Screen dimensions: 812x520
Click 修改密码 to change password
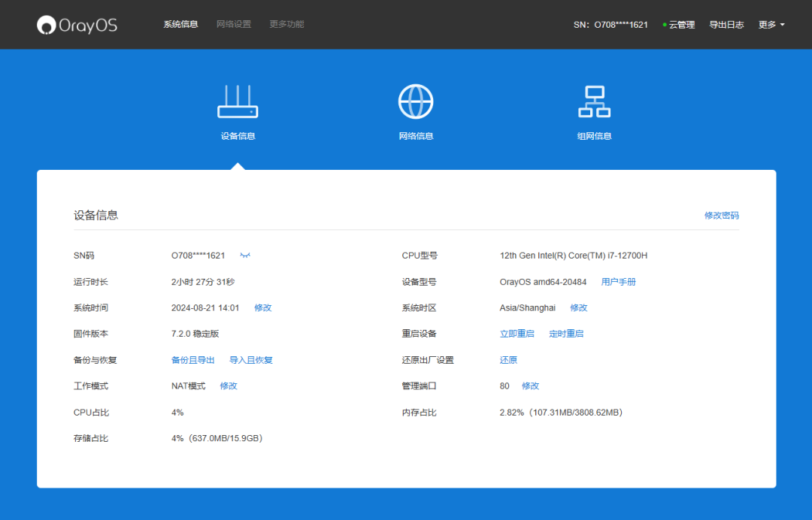tap(721, 215)
